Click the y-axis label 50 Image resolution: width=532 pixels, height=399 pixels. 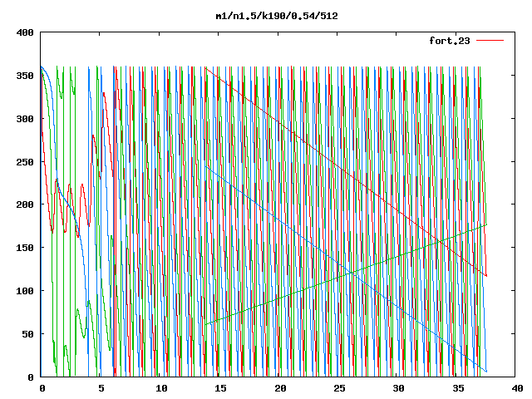(x=27, y=334)
